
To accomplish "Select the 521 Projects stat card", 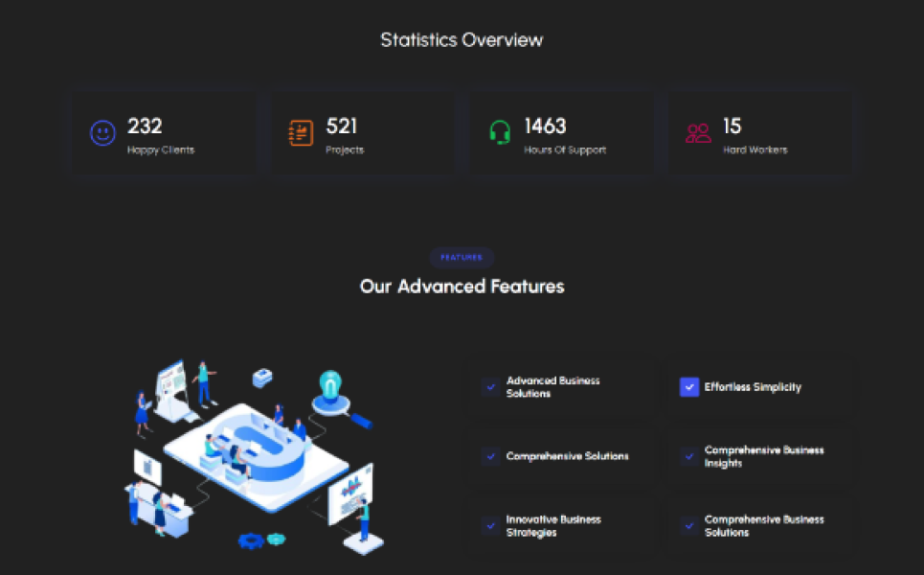I will 364,133.
